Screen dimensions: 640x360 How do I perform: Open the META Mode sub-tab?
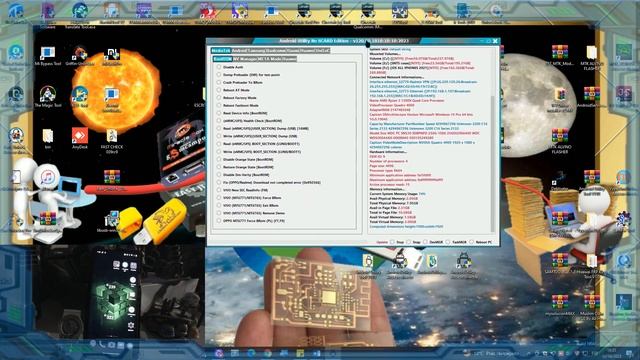[269, 59]
